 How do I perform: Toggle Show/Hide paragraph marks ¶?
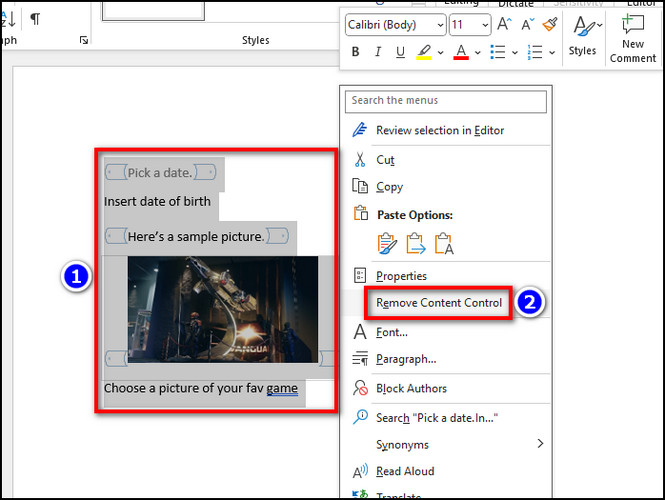click(35, 19)
